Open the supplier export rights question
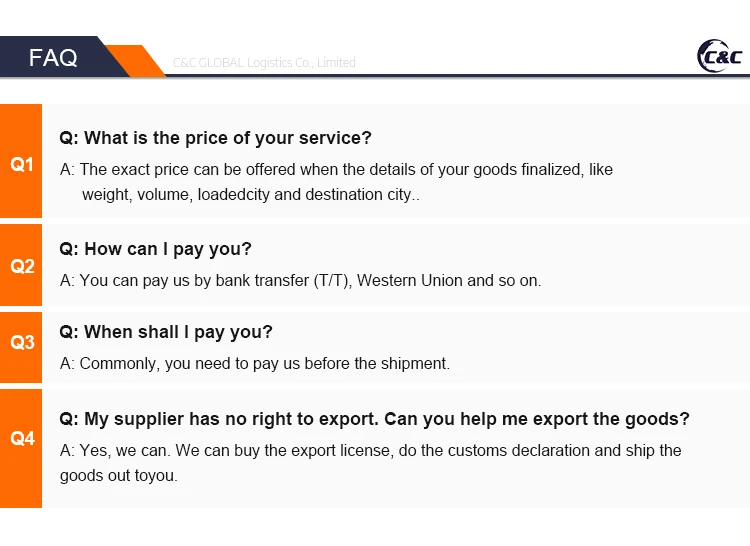The image size is (750, 546). click(x=374, y=419)
